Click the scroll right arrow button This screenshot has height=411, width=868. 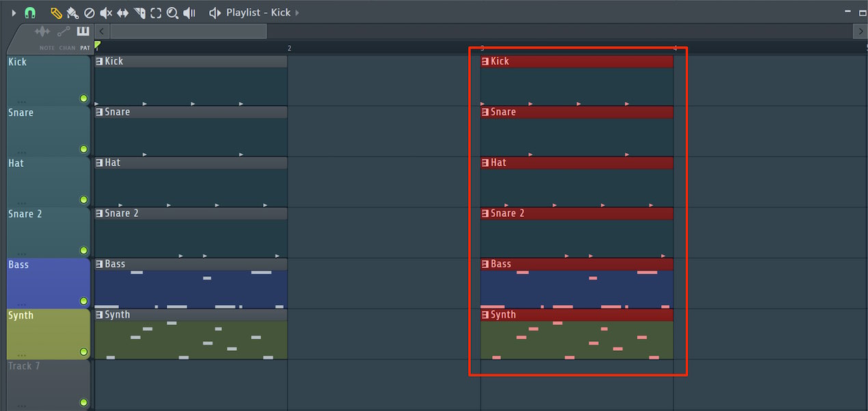(x=860, y=31)
